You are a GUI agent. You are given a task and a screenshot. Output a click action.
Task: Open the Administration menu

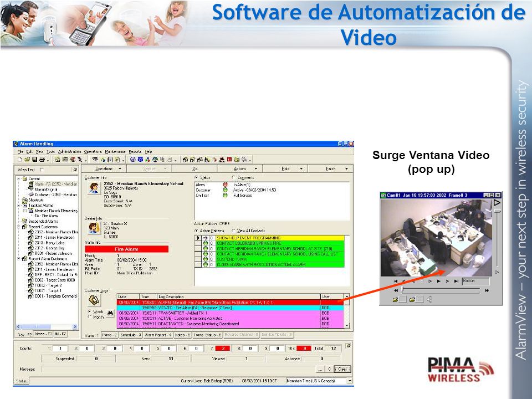pos(70,152)
